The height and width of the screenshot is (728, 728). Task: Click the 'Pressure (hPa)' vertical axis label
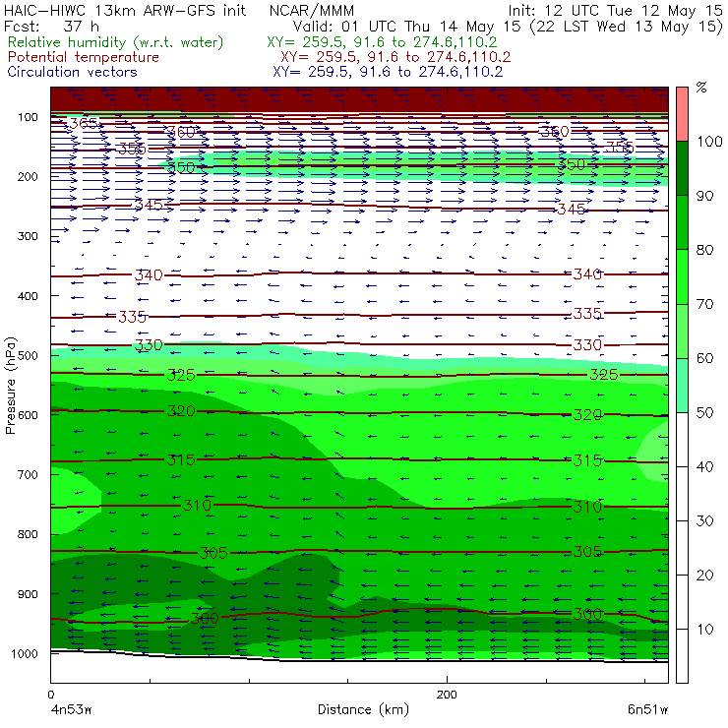coord(10,386)
